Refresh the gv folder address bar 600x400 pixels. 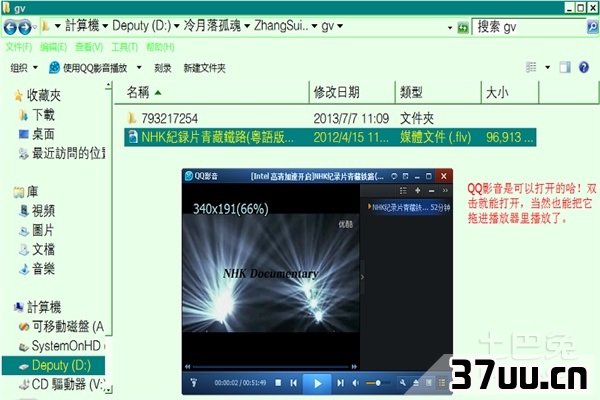point(463,27)
